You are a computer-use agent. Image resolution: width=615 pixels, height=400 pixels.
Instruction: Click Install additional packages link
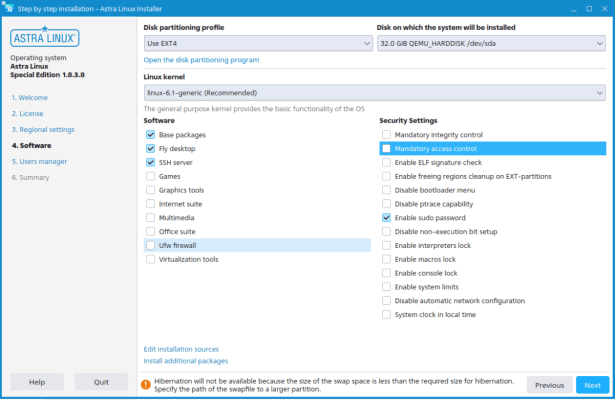click(186, 361)
